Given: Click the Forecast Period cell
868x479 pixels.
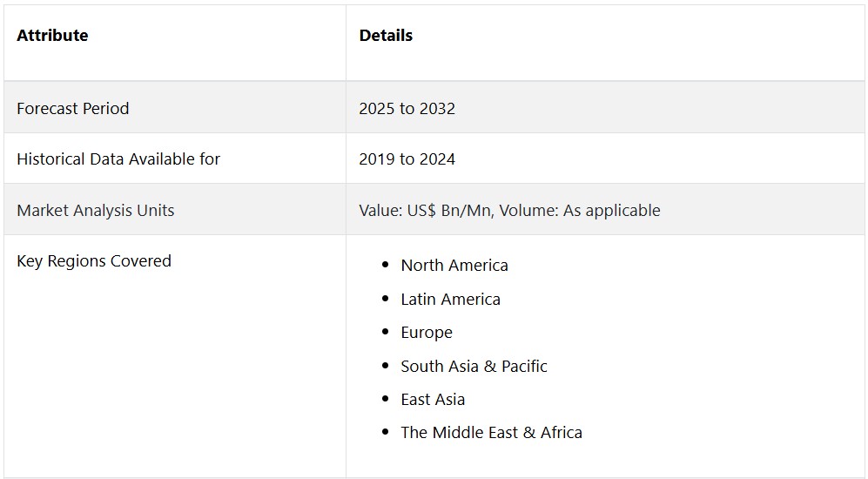Looking at the screenshot, I should pos(73,109).
